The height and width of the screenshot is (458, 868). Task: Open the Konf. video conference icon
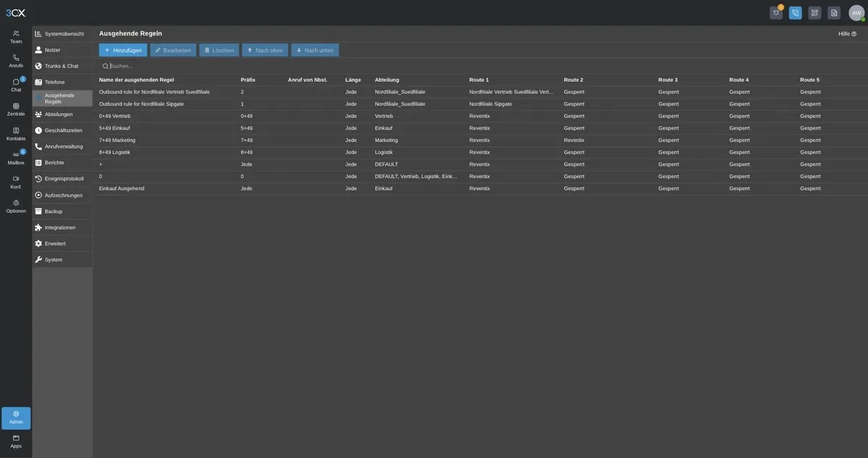click(16, 182)
